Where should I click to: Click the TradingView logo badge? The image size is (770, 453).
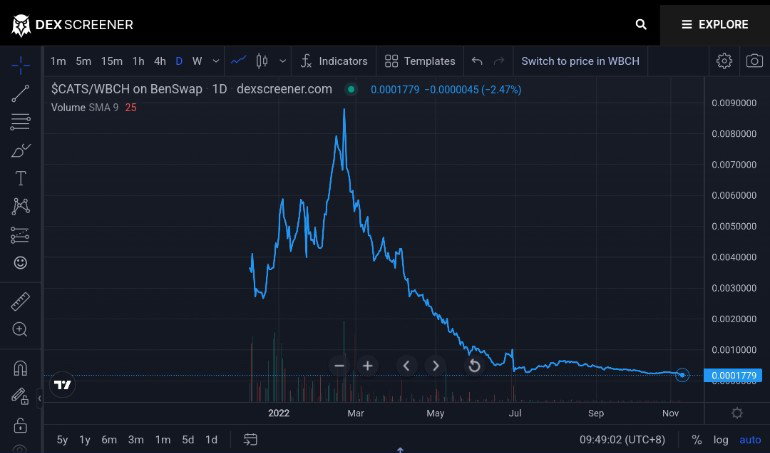[62, 385]
